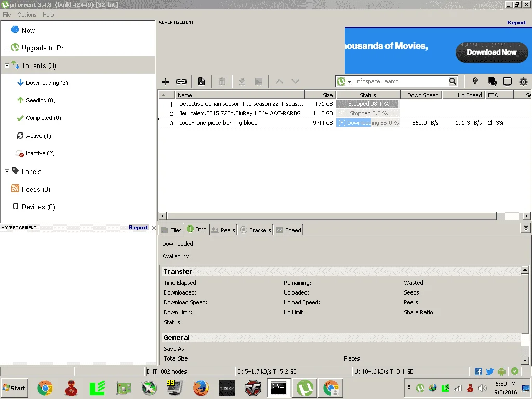Click the Download Now ad button

click(491, 52)
